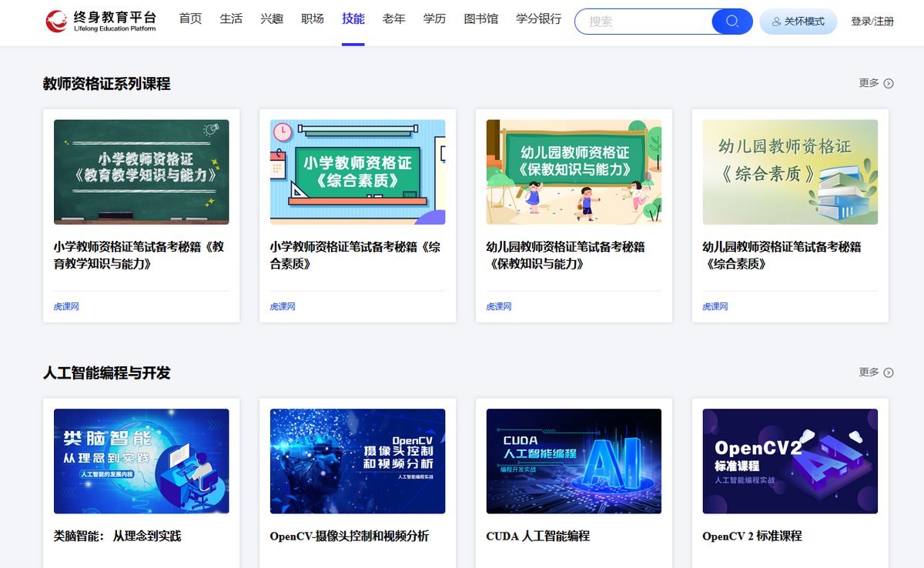Screen dimensions: 924x568
Task: Open the 老年 nav item
Action: [394, 19]
